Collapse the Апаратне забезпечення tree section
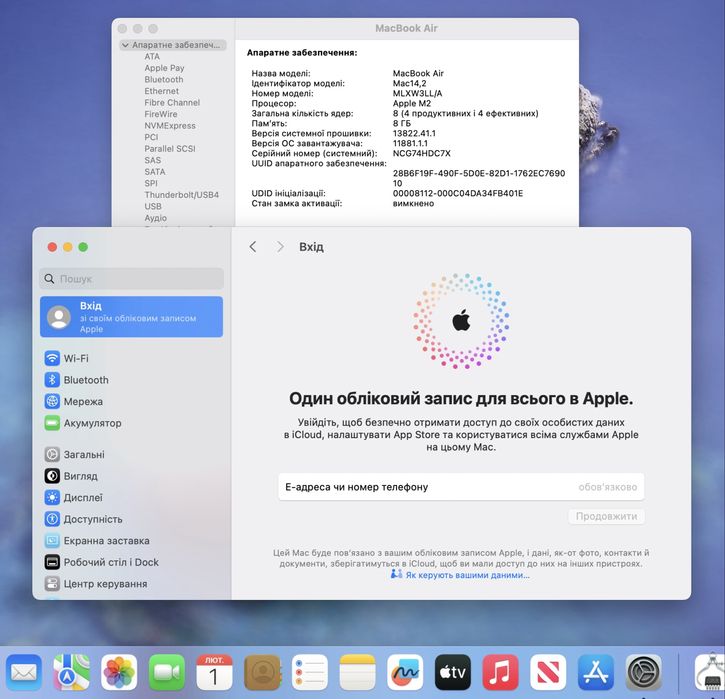The width and height of the screenshot is (725, 699). click(125, 45)
